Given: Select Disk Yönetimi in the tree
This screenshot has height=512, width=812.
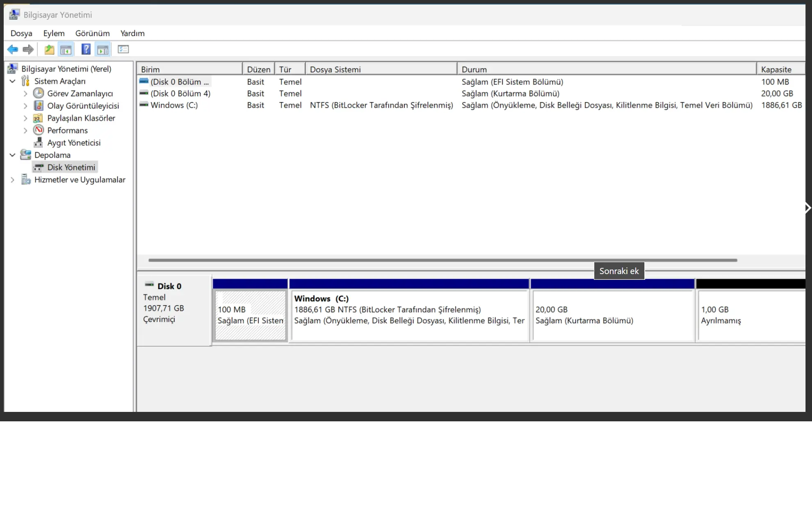Looking at the screenshot, I should [x=71, y=167].
